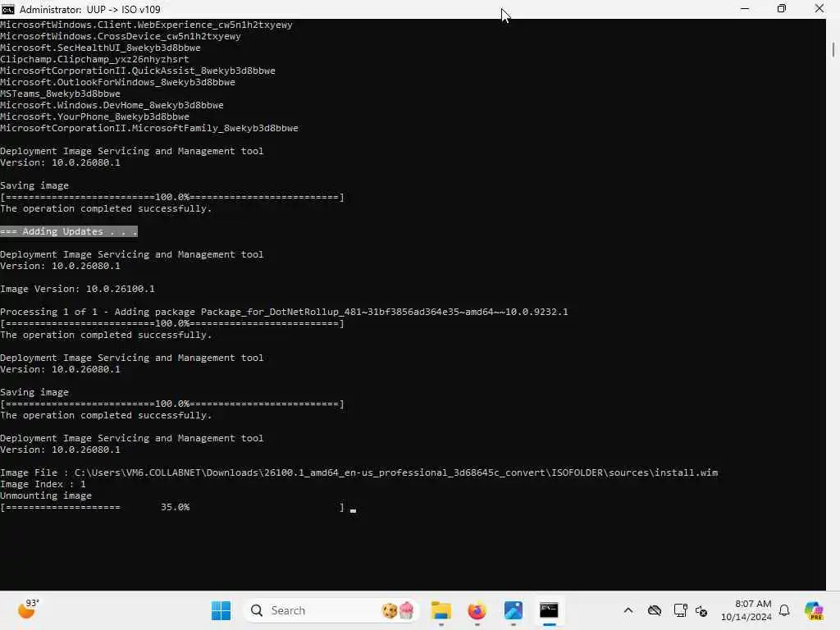Click the OneDrive cloud tray icon
Image resolution: width=840 pixels, height=630 pixels.
pos(654,610)
